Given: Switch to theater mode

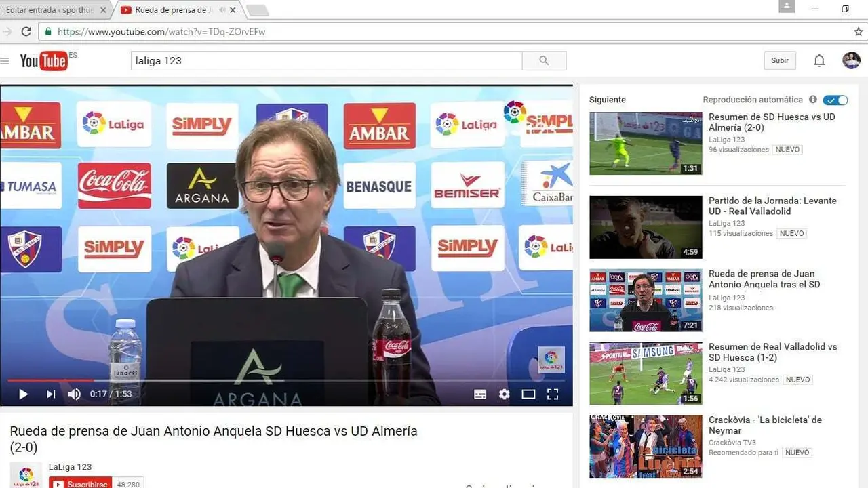Looking at the screenshot, I should (528, 394).
